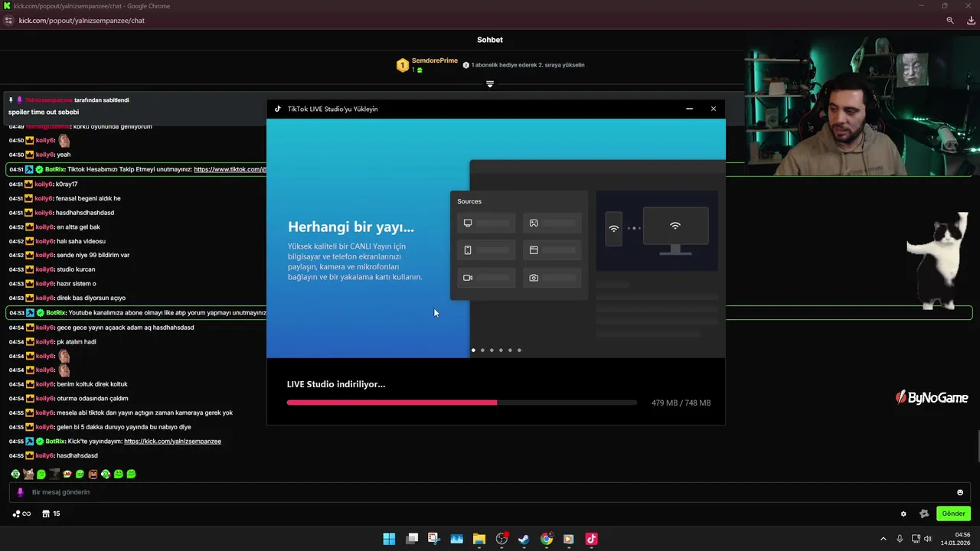Click Chrome hamburger menu beside address
The width and height of the screenshot is (980, 551).
[8, 21]
